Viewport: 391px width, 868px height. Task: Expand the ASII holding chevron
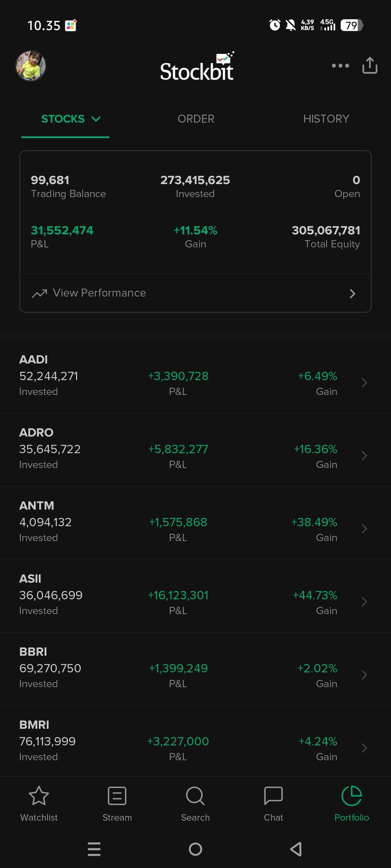click(x=364, y=602)
